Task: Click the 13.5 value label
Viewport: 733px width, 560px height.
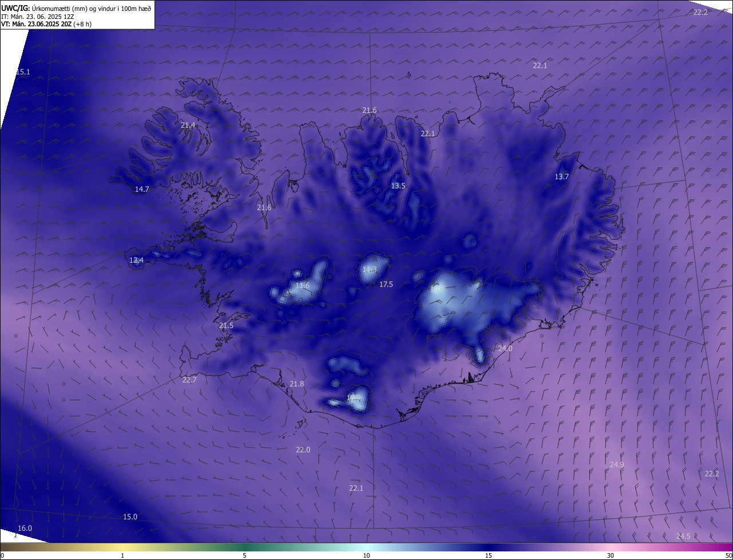Action: 398,186
